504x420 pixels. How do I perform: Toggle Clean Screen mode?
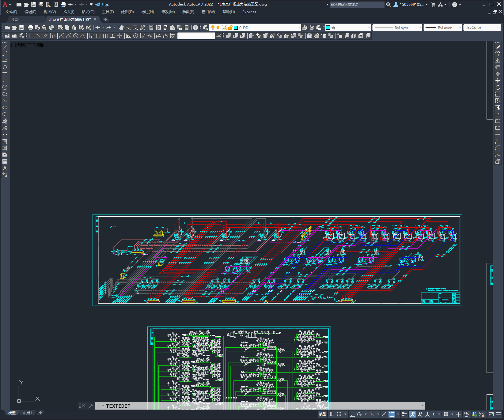point(491,414)
